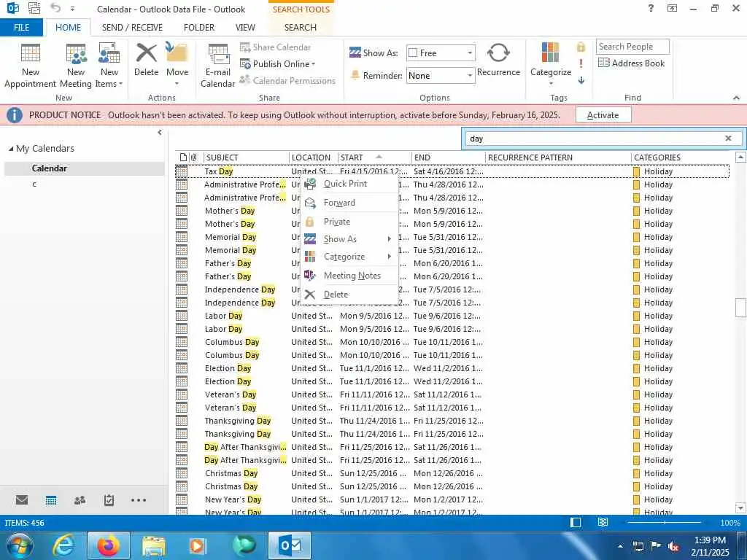Screen dimensions: 747x560
Task: Sort by the attachment paperclip column header
Action: [194, 157]
